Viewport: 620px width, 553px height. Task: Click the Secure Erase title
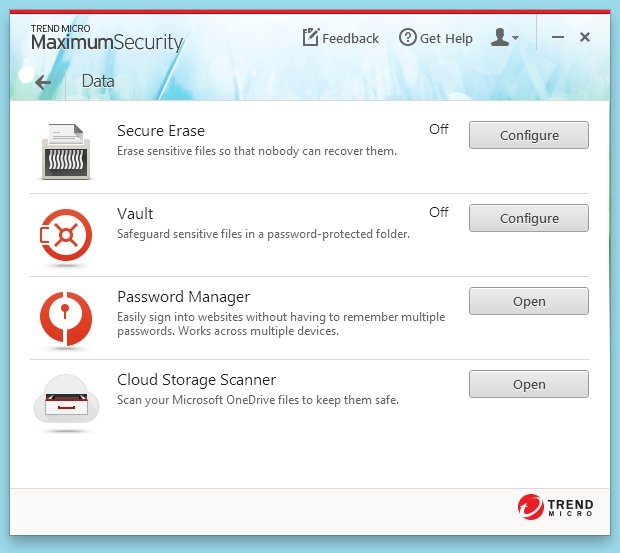pyautogui.click(x=161, y=131)
